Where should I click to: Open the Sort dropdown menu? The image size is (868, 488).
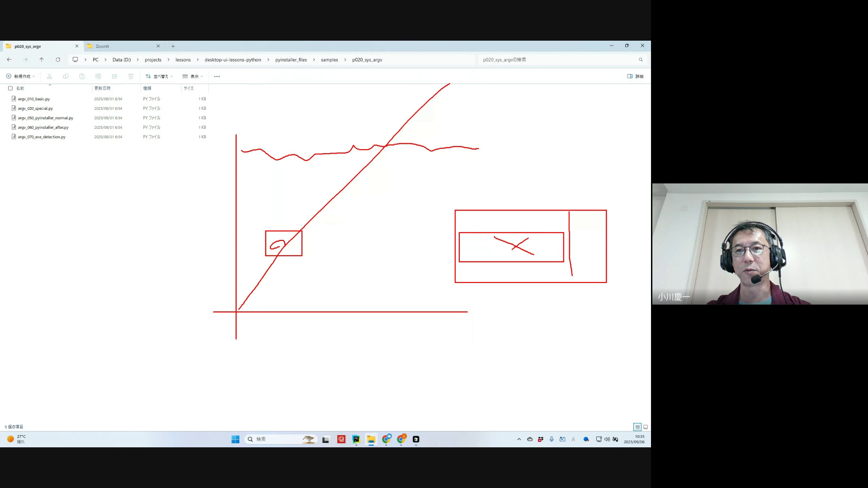(x=159, y=76)
